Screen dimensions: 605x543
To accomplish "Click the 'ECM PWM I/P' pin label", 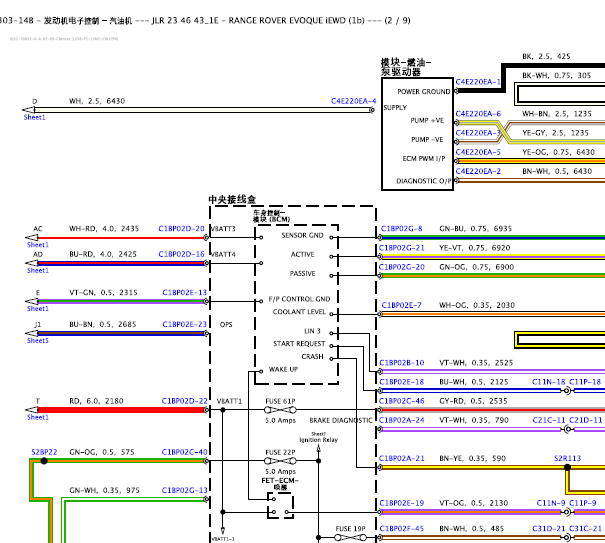I will pyautogui.click(x=424, y=159).
